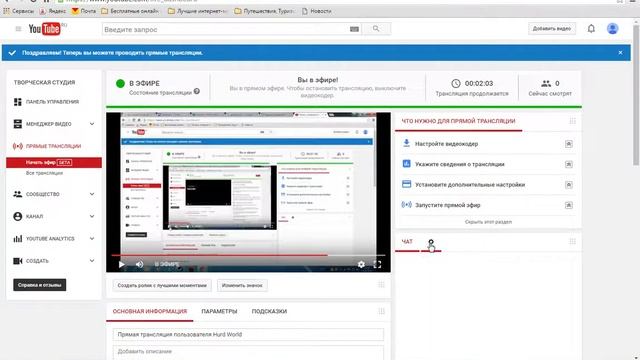Click the Сообщество people icon

(x=18, y=194)
